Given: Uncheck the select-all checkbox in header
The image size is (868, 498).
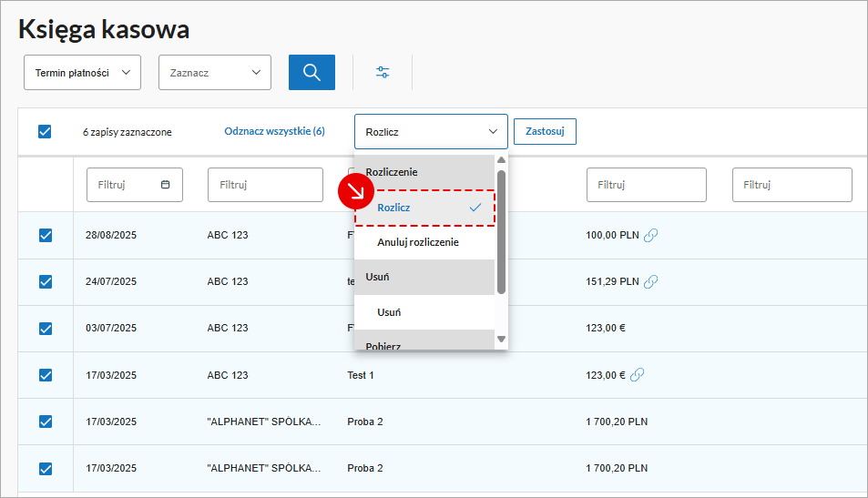Looking at the screenshot, I should click(45, 132).
